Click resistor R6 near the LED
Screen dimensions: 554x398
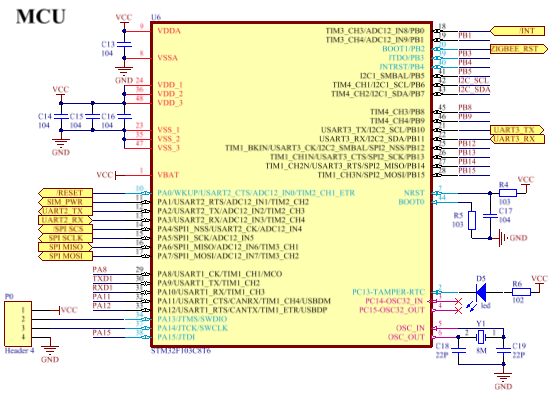pyautogui.click(x=521, y=292)
